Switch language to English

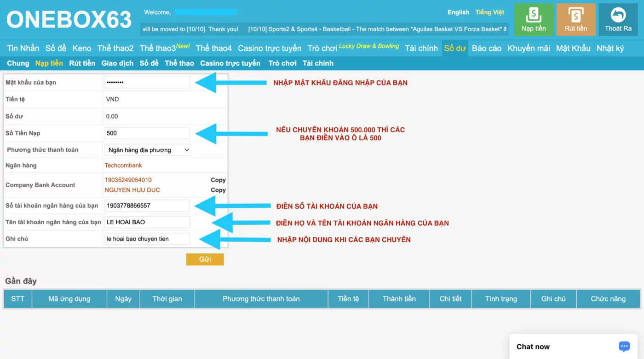[x=458, y=12]
